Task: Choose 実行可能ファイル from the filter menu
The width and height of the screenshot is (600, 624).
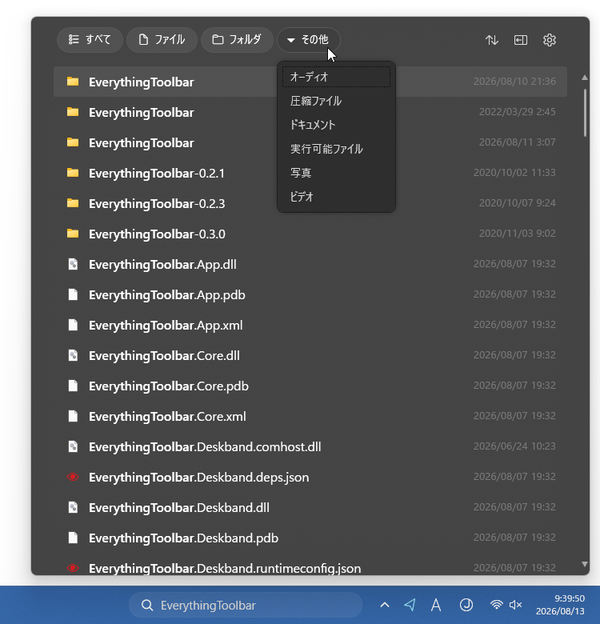Action: pos(336,149)
